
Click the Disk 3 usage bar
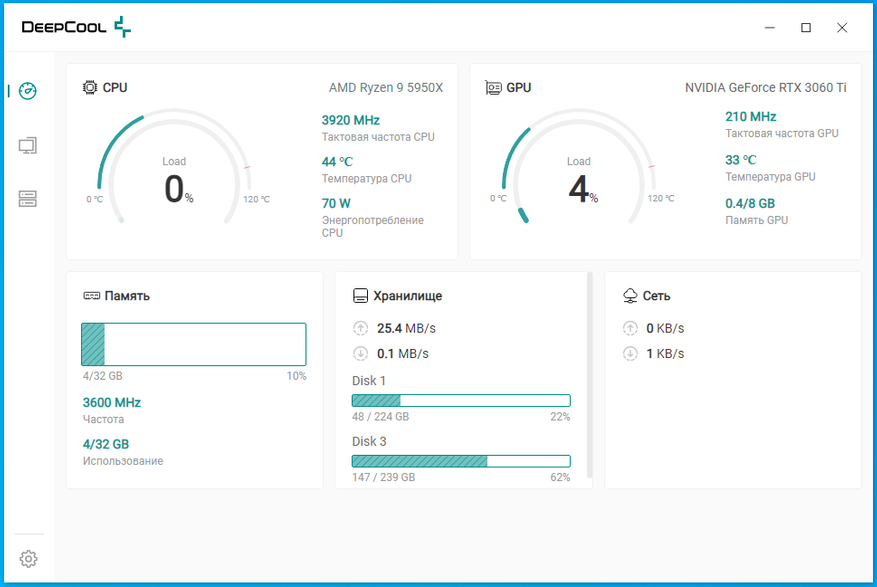(x=461, y=461)
